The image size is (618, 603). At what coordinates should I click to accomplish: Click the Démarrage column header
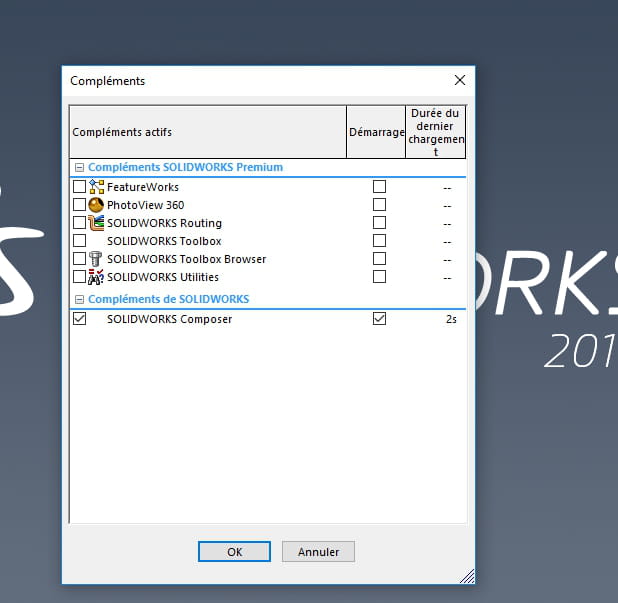[x=376, y=132]
